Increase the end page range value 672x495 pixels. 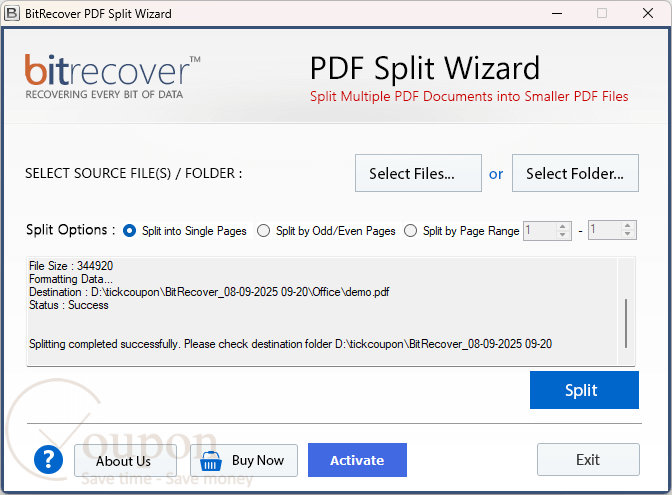(627, 225)
